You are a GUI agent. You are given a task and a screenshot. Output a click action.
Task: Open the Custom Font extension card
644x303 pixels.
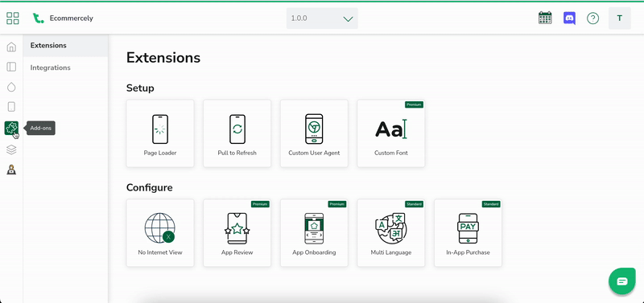click(391, 133)
